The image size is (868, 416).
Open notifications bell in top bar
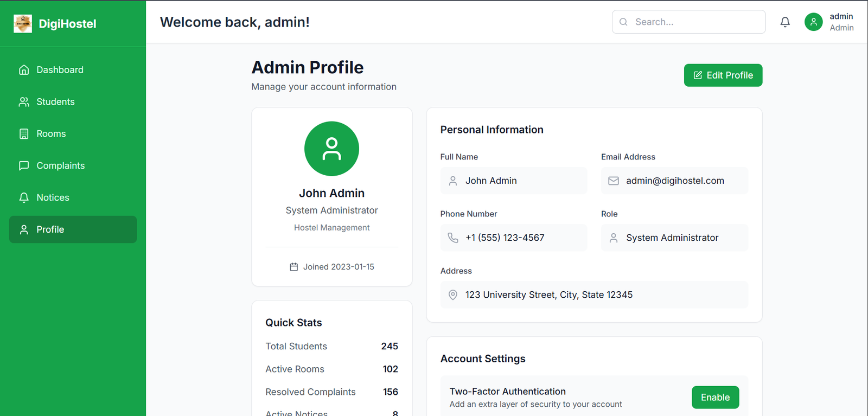point(785,22)
